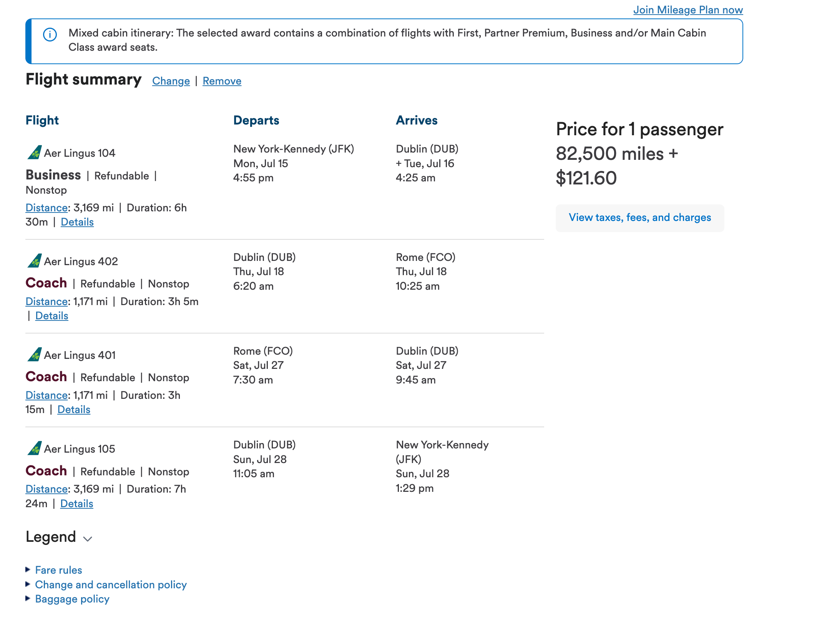Screen dimensions: 827x644
Task: Open Details for Aer Lingus 402
Action: [x=51, y=315]
